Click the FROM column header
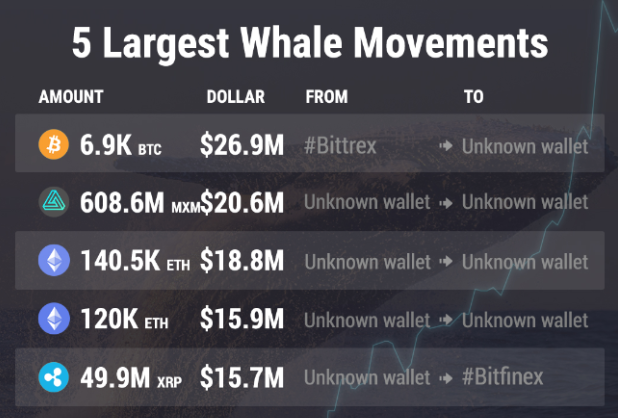The height and width of the screenshot is (418, 618). [327, 97]
